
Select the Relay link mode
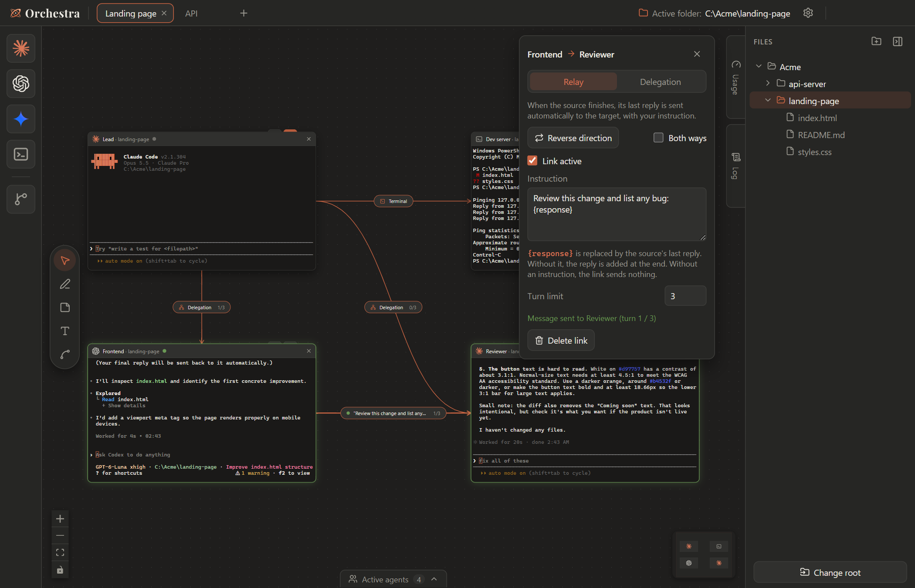(x=573, y=82)
